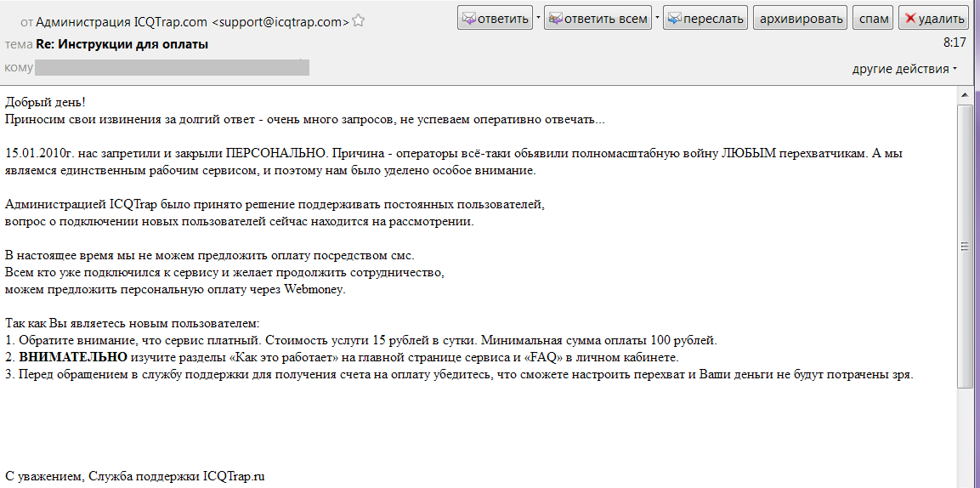Open the Другие действия dropdown
980x488 pixels.
[x=904, y=69]
